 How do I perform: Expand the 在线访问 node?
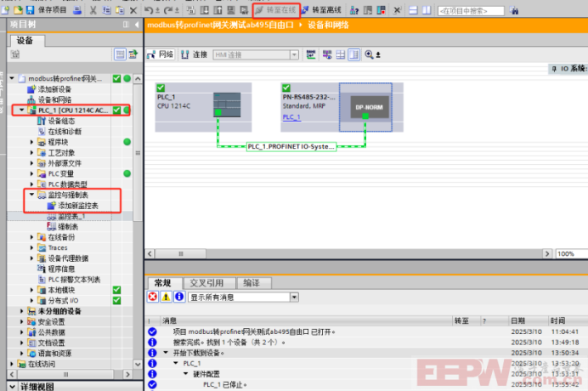click(x=12, y=364)
